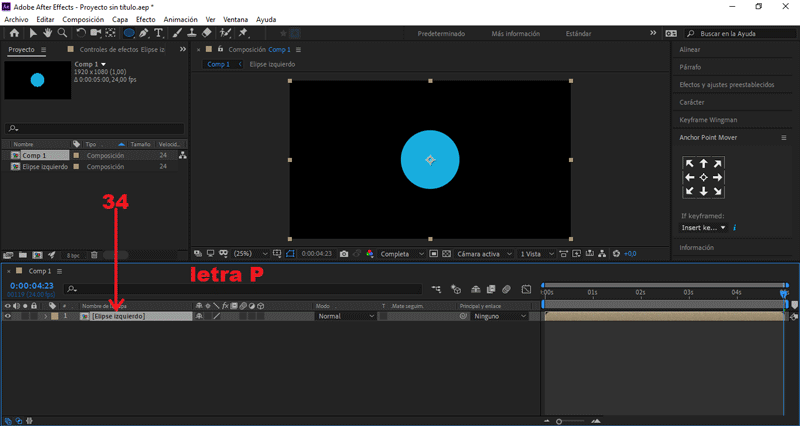The width and height of the screenshot is (800, 426).
Task: Toggle the 8 bpc color depth setting
Action: (73, 255)
